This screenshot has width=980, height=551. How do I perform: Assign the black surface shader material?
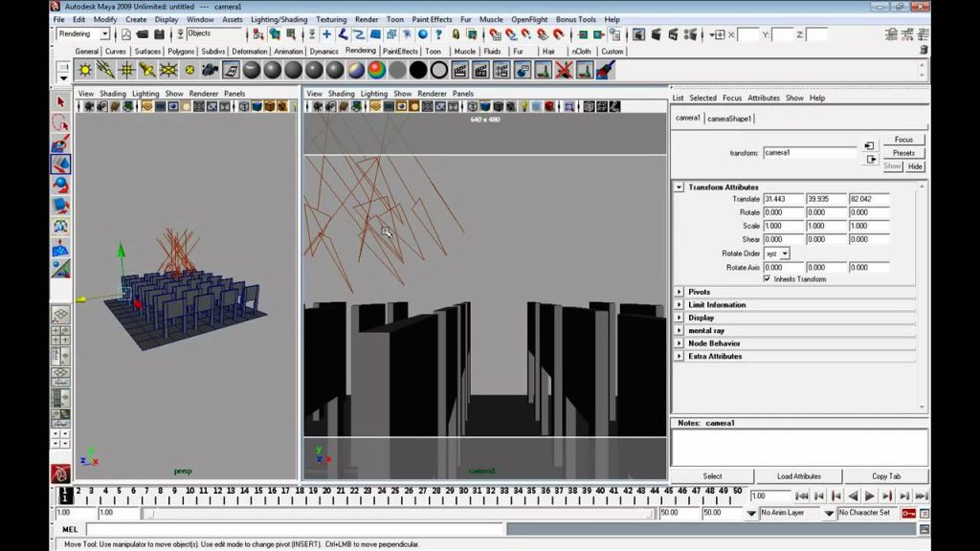pyautogui.click(x=418, y=70)
